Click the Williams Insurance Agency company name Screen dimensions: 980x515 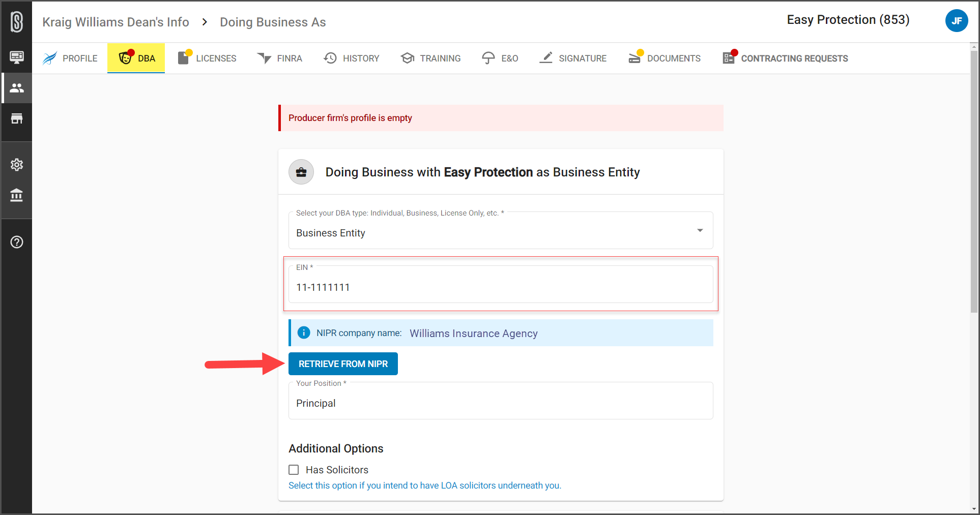coord(474,334)
